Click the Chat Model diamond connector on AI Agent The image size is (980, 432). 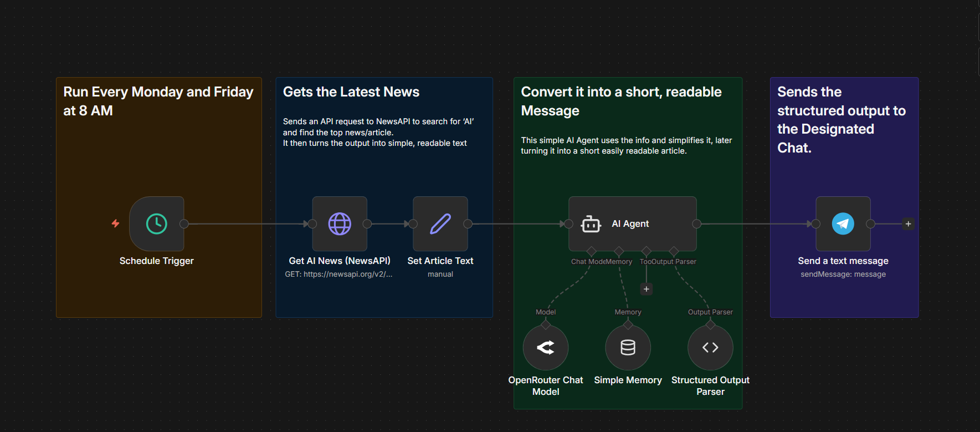(x=592, y=251)
